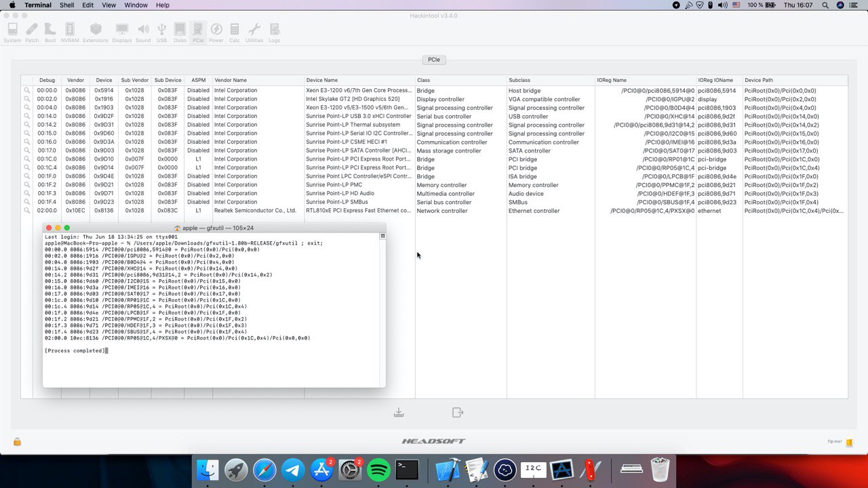Open the Boot section icon
Screen dimensions: 868x488
coord(50,32)
